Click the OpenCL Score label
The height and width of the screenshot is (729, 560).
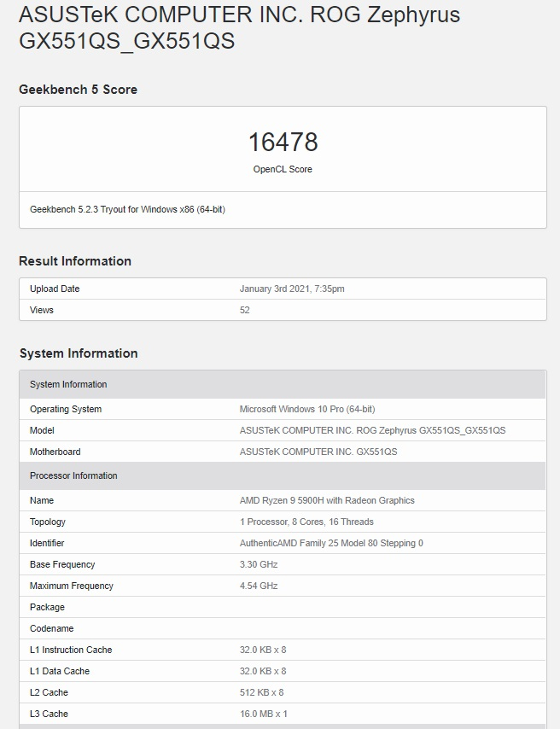(x=283, y=169)
